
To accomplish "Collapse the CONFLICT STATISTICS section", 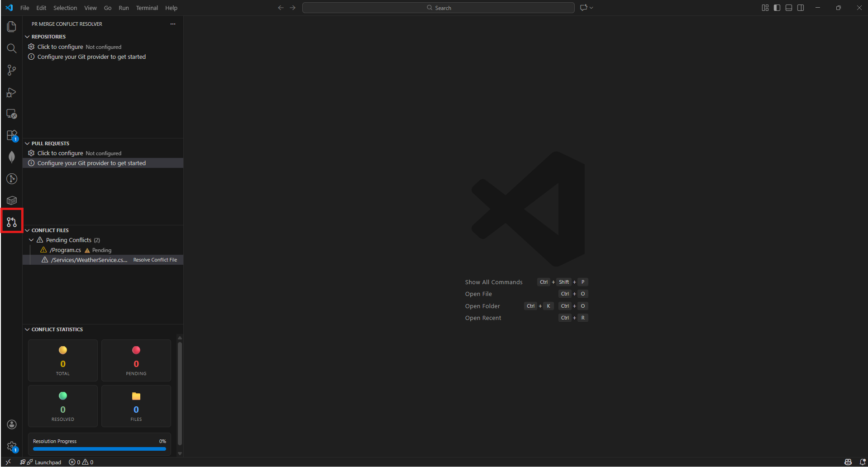I will point(27,329).
